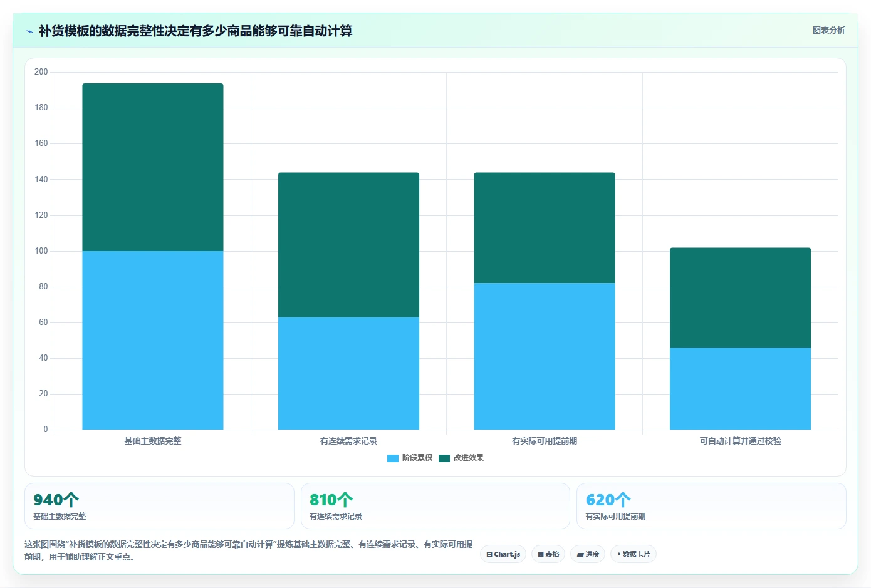The image size is (871, 588).
Task: Click the 有连续需求记录 x-axis label
Action: [348, 441]
